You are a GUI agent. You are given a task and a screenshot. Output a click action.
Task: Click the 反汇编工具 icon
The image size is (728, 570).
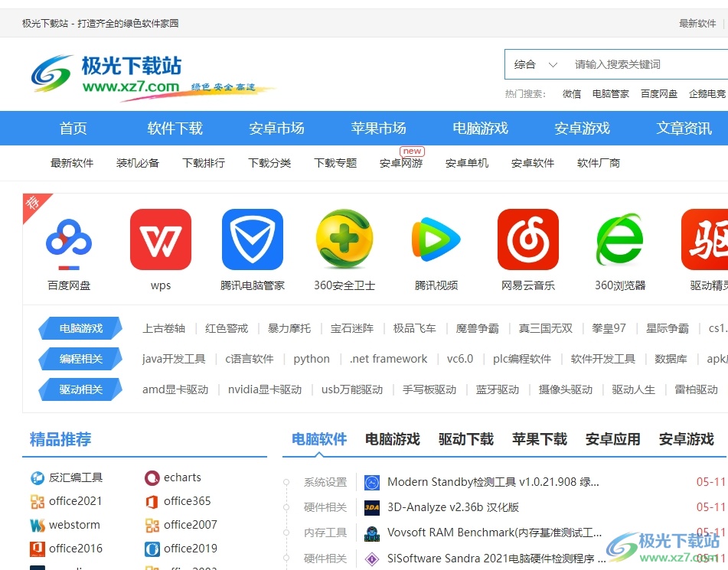(38, 477)
